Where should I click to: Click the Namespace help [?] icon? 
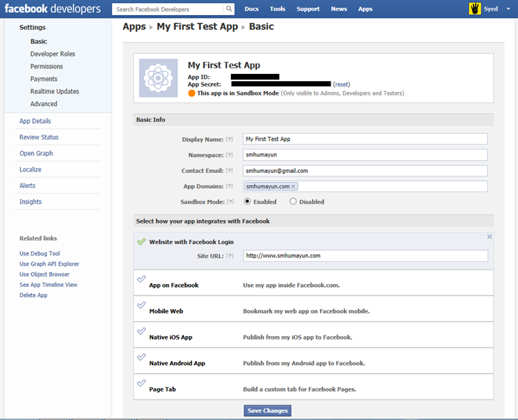pos(229,154)
